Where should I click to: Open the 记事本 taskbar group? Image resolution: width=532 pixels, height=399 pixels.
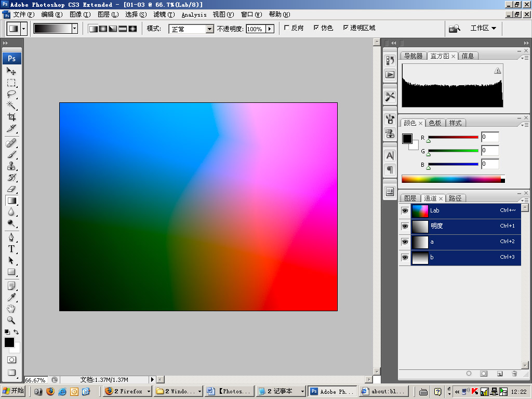(x=281, y=391)
